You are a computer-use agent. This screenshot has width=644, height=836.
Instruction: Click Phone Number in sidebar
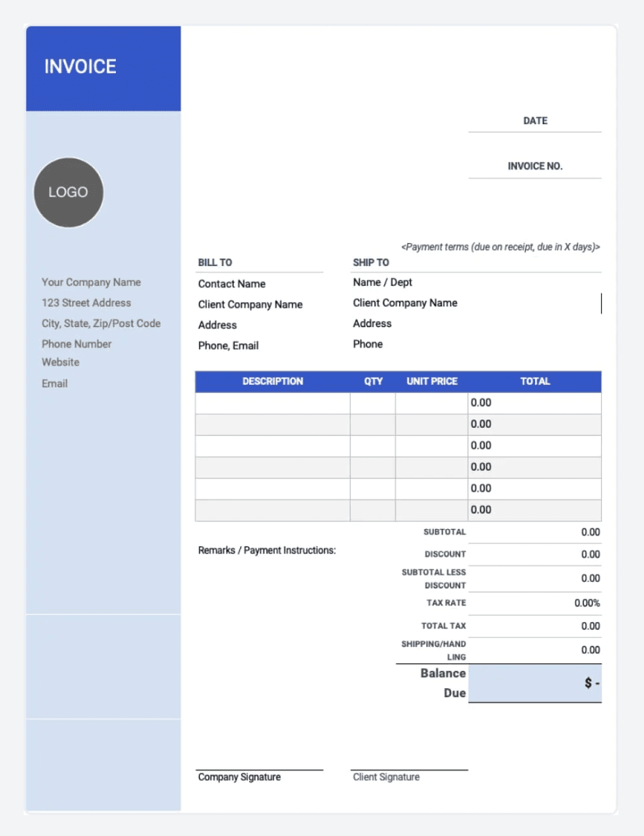click(76, 344)
